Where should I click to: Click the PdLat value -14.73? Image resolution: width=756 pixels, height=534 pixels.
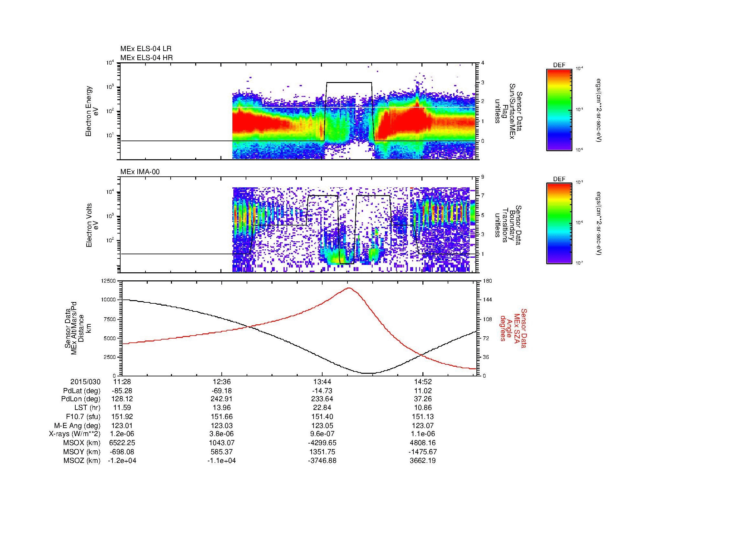[x=322, y=391]
